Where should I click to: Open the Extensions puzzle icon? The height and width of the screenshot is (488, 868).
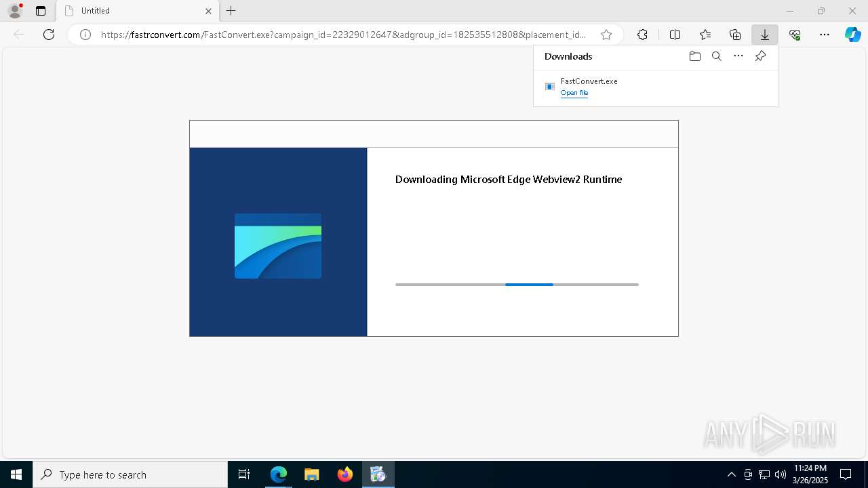pyautogui.click(x=642, y=35)
